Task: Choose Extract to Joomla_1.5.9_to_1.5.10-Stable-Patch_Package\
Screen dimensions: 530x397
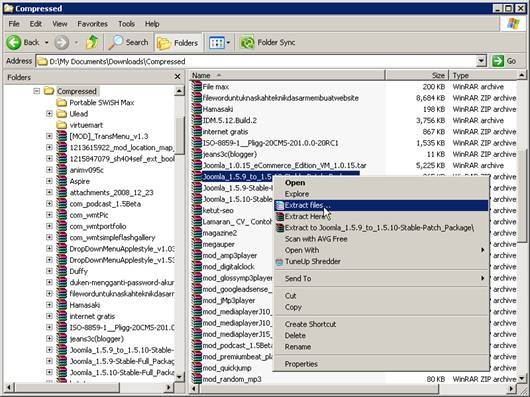Action: [x=381, y=228]
